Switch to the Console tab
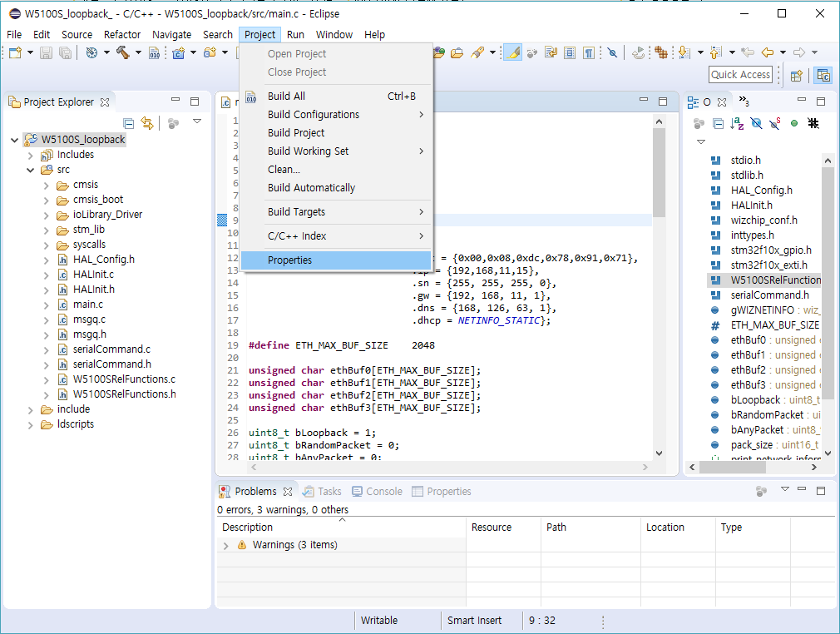Screen dimensions: 840x634 point(377,492)
